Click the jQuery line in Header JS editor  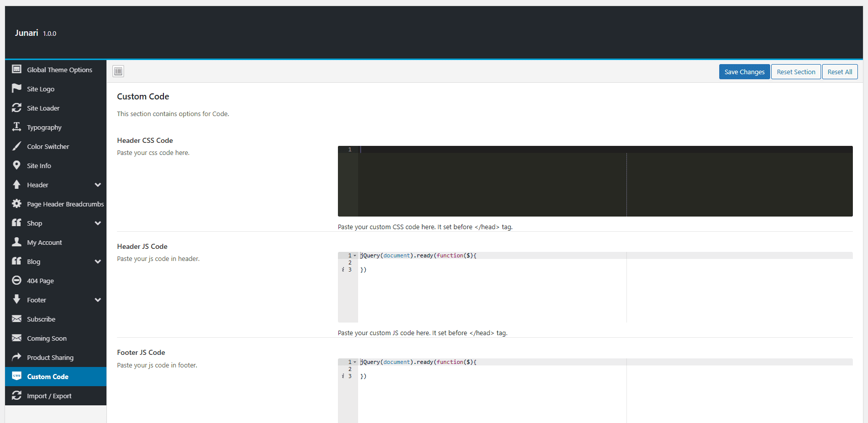(418, 255)
